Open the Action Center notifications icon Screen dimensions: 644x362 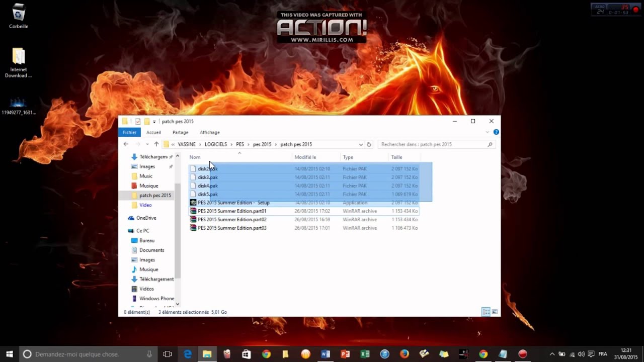pos(591,354)
